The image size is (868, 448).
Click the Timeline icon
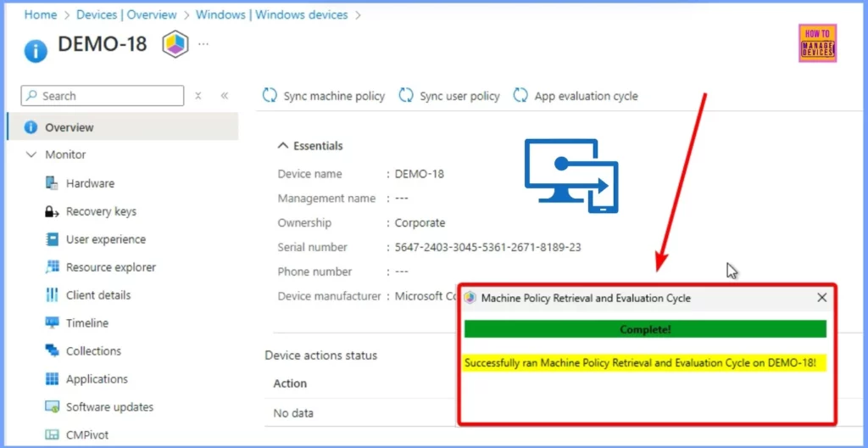[x=52, y=323]
